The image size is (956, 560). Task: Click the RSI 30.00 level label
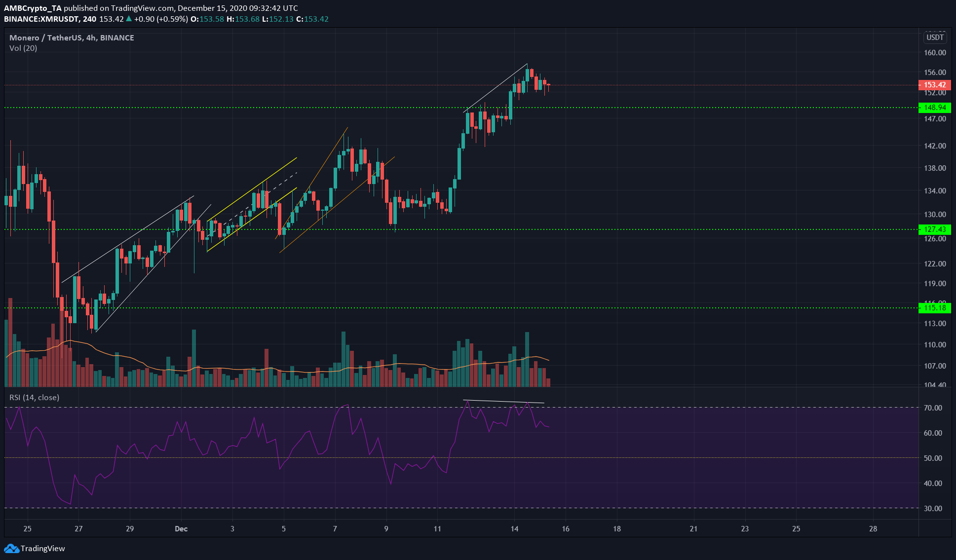[933, 508]
